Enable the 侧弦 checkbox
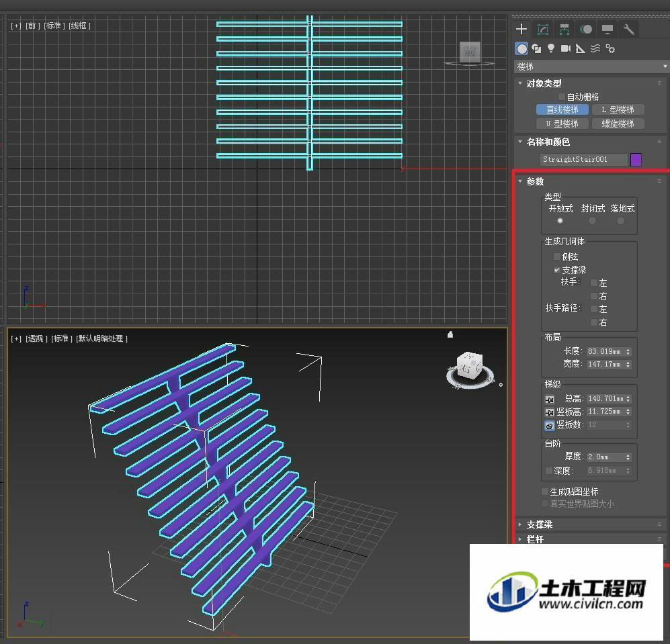This screenshot has width=670, height=644. (557, 257)
